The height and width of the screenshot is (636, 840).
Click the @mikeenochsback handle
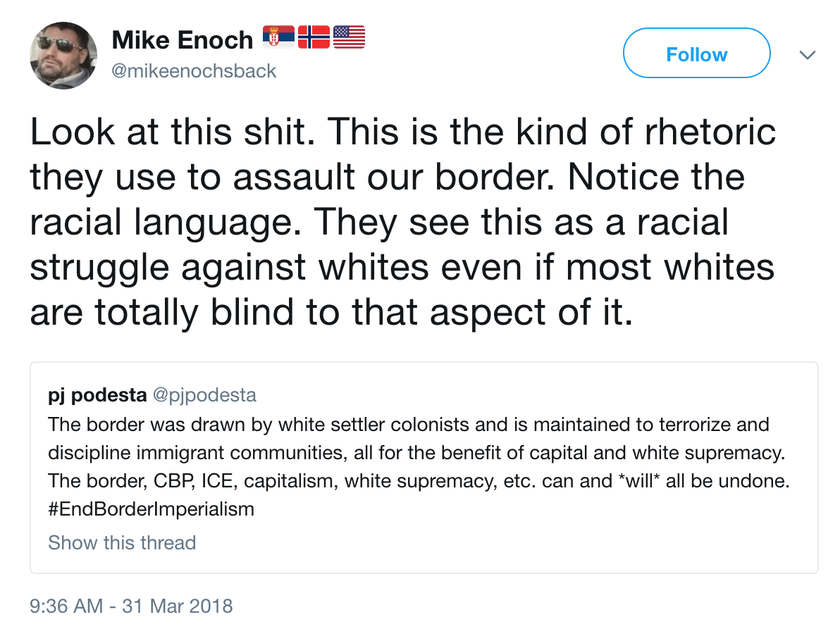point(194,71)
